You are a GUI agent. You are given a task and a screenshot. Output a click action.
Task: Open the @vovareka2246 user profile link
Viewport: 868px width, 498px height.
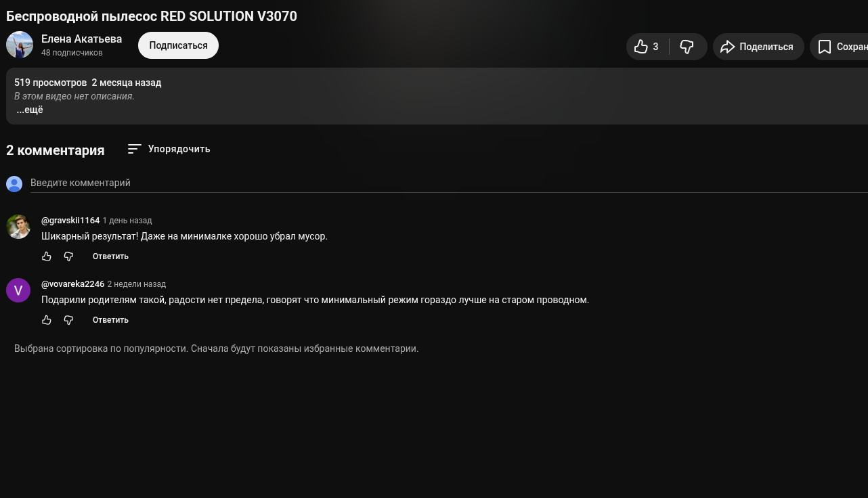(72, 284)
